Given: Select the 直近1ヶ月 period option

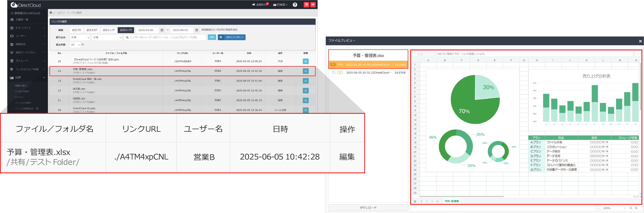Looking at the screenshot, I should click(109, 30).
